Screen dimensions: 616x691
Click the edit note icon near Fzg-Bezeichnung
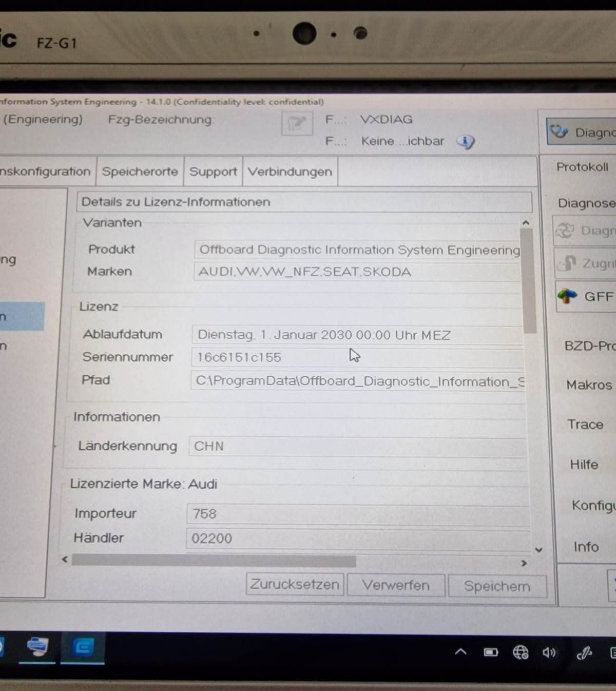pos(297,124)
